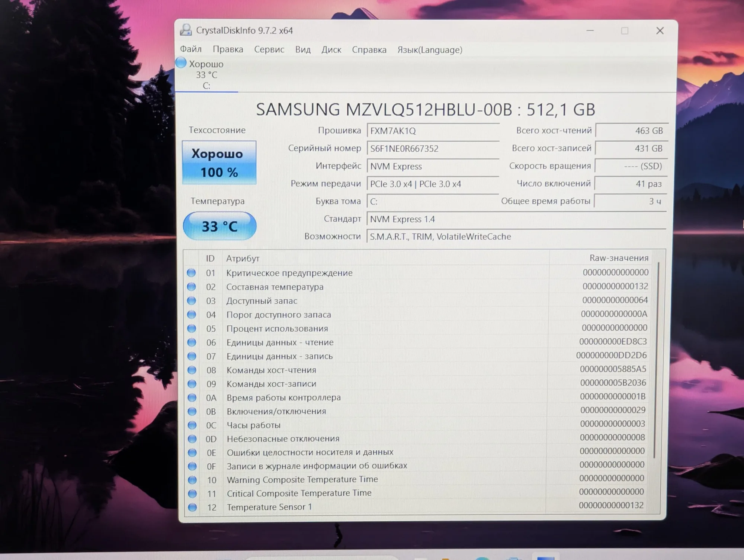Select the C: disk tab with Хорошо status
744x560 pixels.
206,75
